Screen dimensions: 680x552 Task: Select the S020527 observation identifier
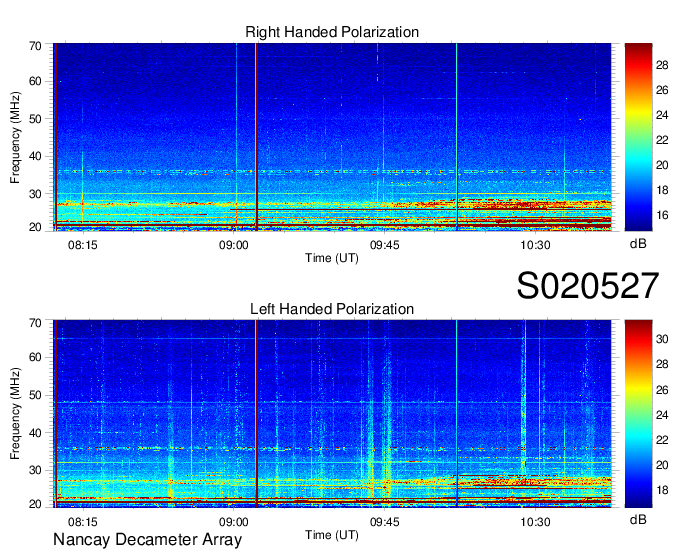(x=588, y=286)
